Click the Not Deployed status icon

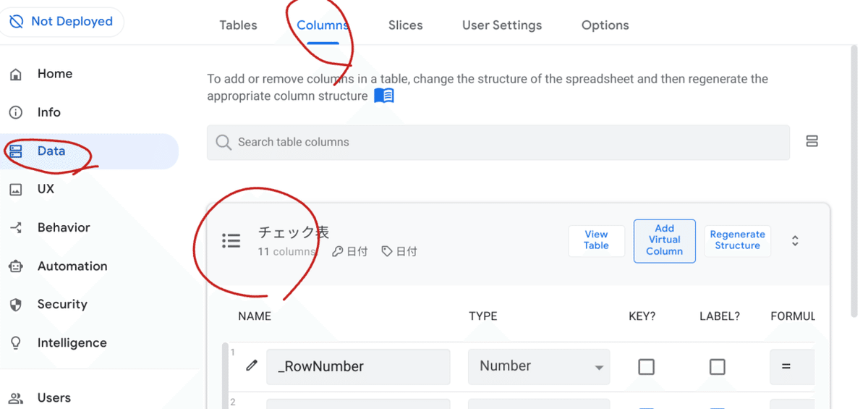pos(16,22)
